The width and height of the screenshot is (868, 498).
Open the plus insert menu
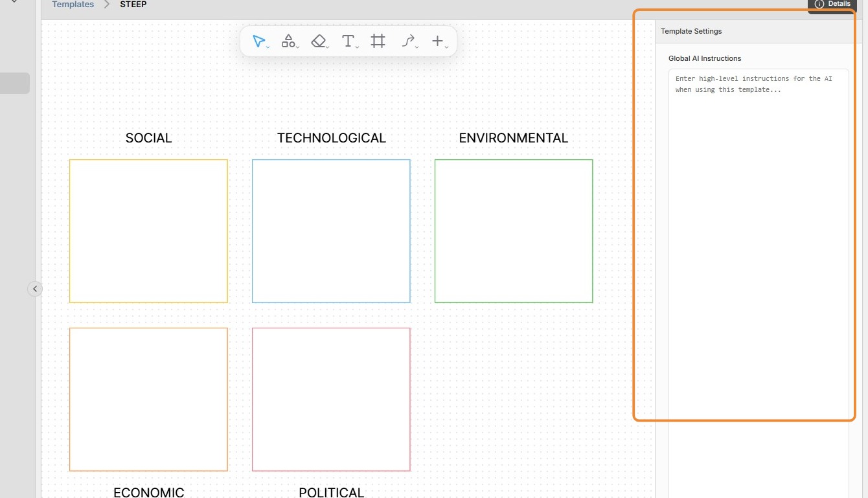[x=439, y=41]
